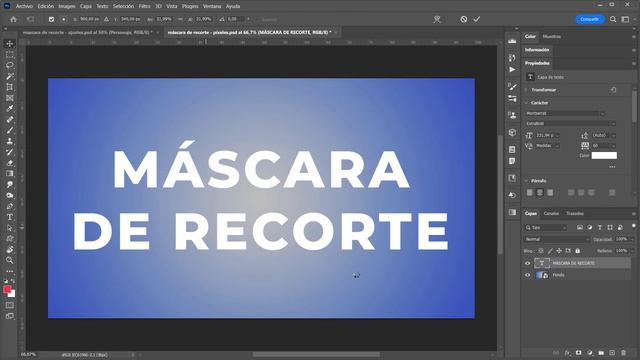Open the font style dropdown
This screenshot has height=360, width=640.
coord(570,123)
